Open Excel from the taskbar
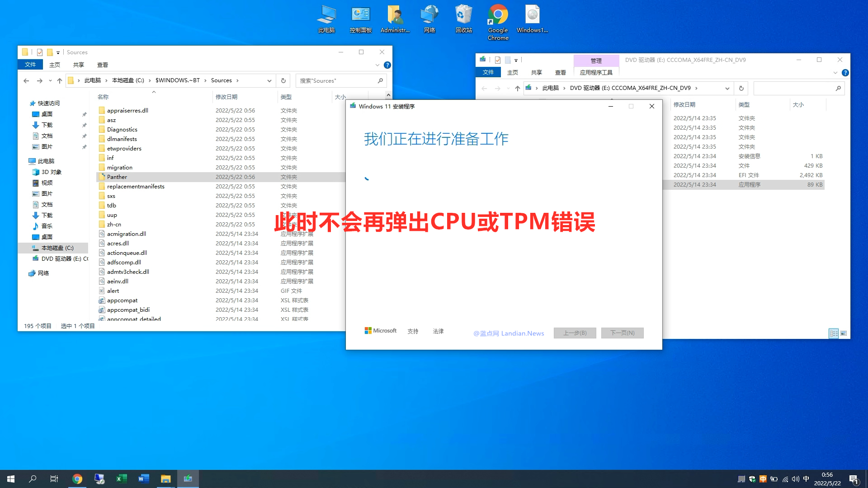 (121, 479)
